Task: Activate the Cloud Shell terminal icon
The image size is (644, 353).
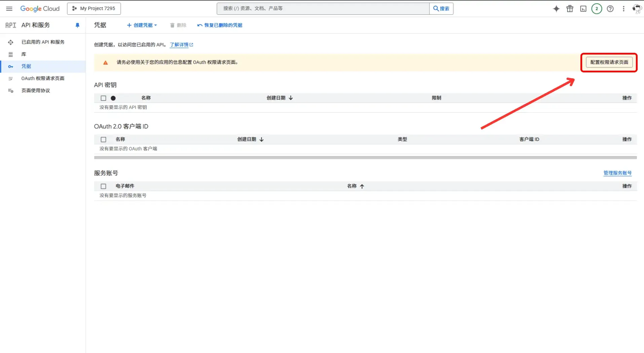Action: click(x=583, y=9)
